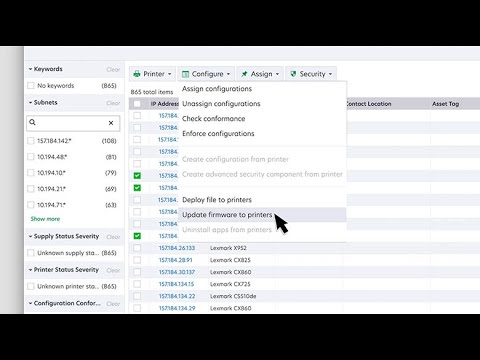The image size is (480, 360).
Task: Click Clear next to Supply Status Severity
Action: pos(113,237)
